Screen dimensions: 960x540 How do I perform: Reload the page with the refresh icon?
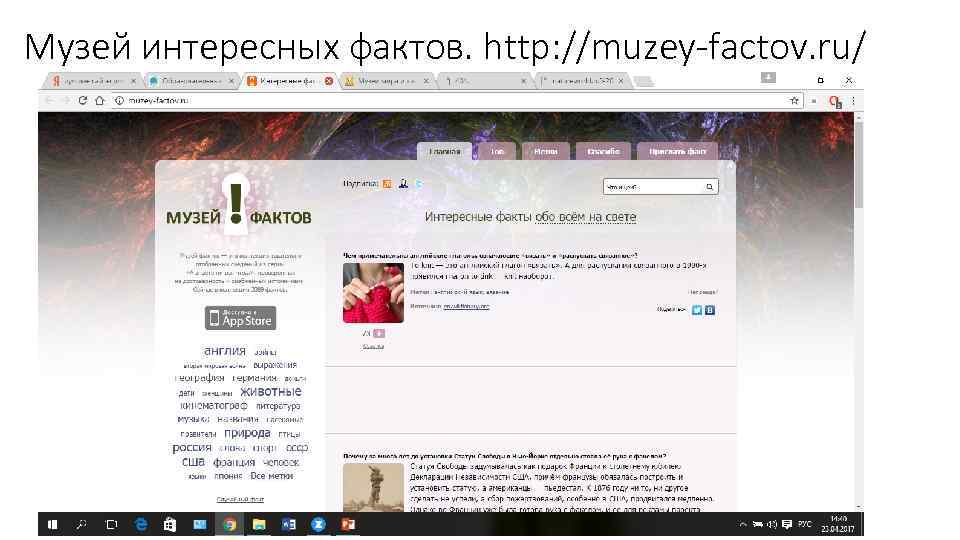click(x=83, y=100)
